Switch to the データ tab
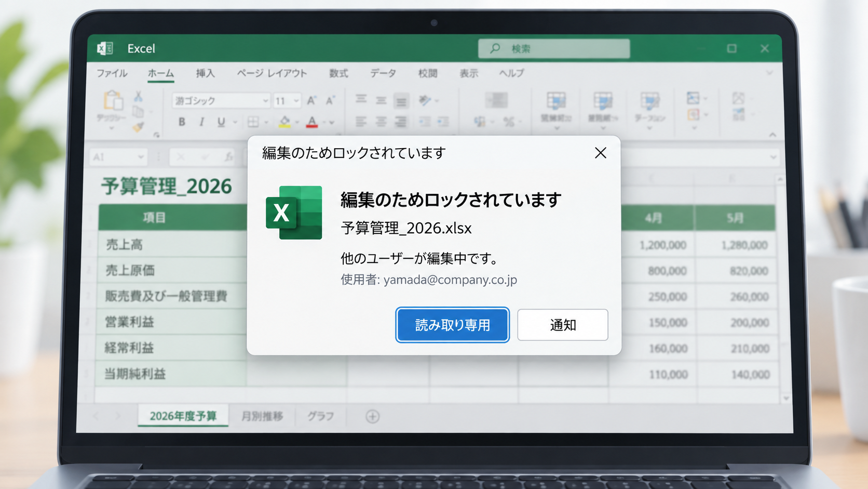868x489 pixels. tap(383, 73)
